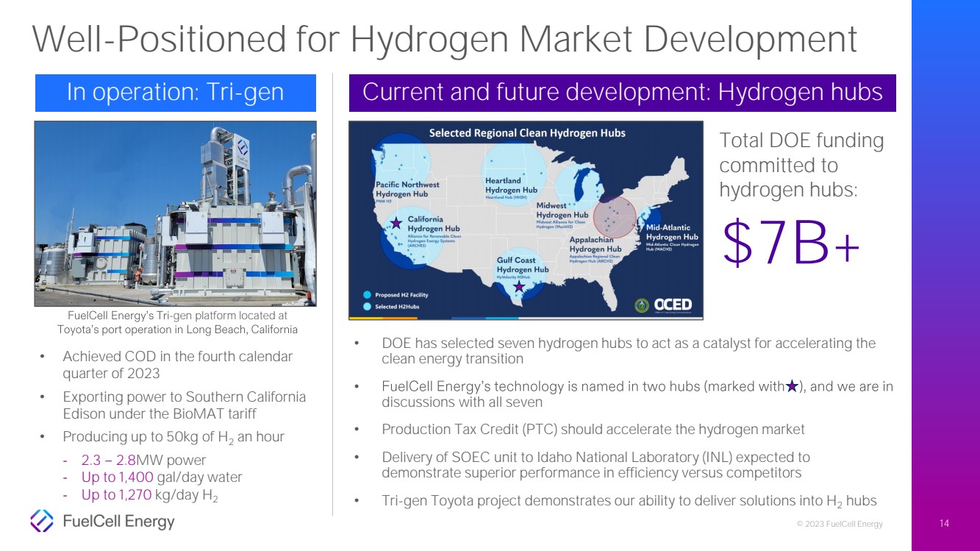
Task: Click the 'Production Tax Credit (PTC)' bullet
Action: pos(593,429)
